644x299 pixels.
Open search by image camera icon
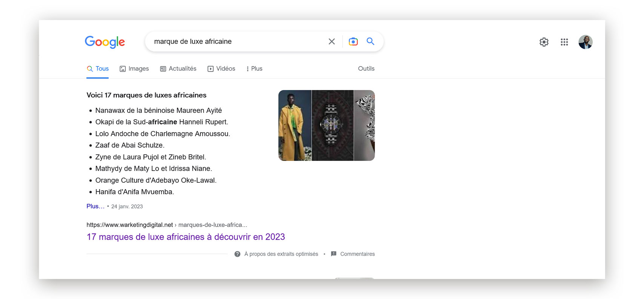click(x=353, y=42)
